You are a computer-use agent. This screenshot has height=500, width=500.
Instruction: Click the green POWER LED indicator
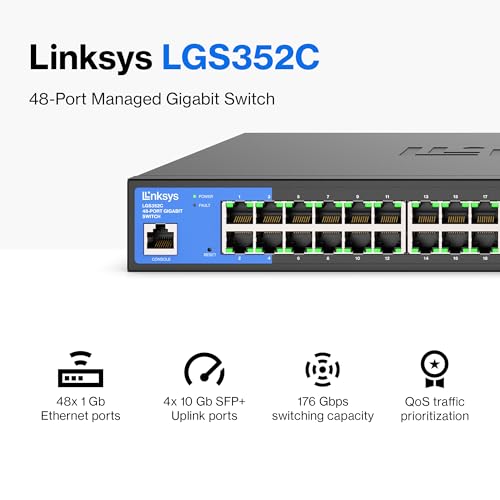[x=195, y=196]
